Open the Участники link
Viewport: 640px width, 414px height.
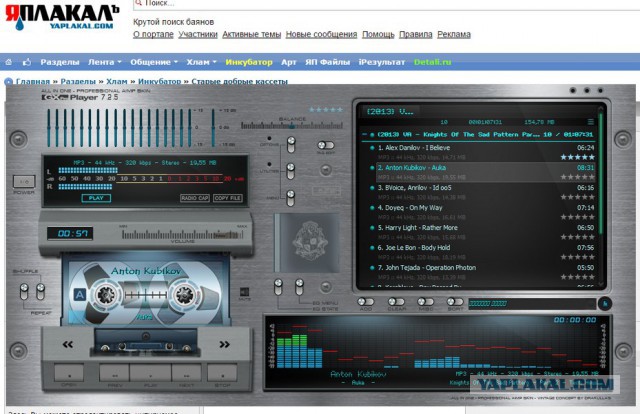pos(198,34)
